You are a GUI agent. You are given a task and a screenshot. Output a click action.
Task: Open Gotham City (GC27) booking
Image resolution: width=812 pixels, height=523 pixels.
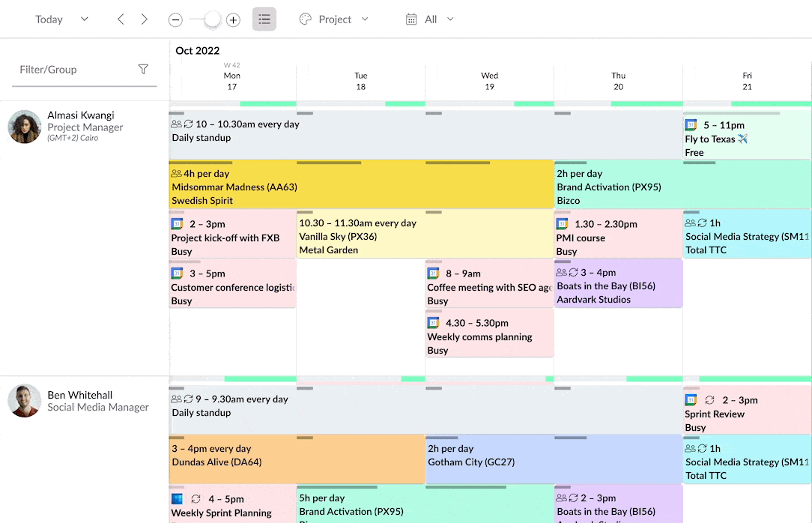tap(554, 459)
